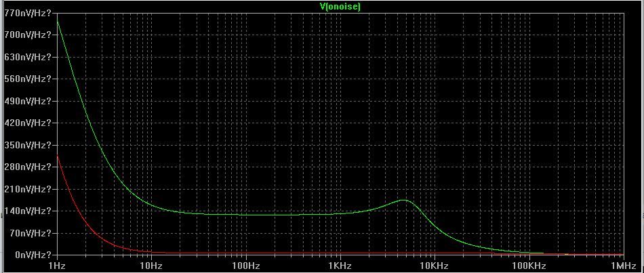Select the 210nV/Hz½ axis tick label
This screenshot has width=644, height=273.
coord(26,189)
